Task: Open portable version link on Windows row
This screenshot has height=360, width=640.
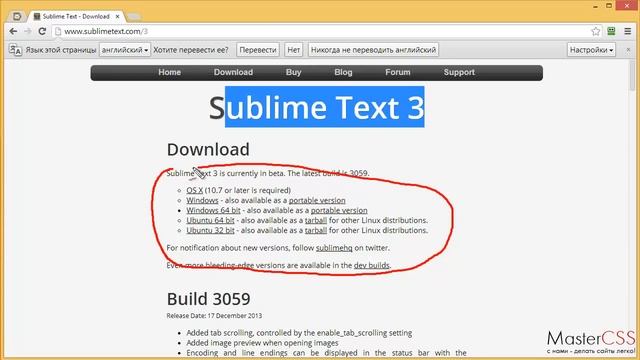Action: [317, 200]
